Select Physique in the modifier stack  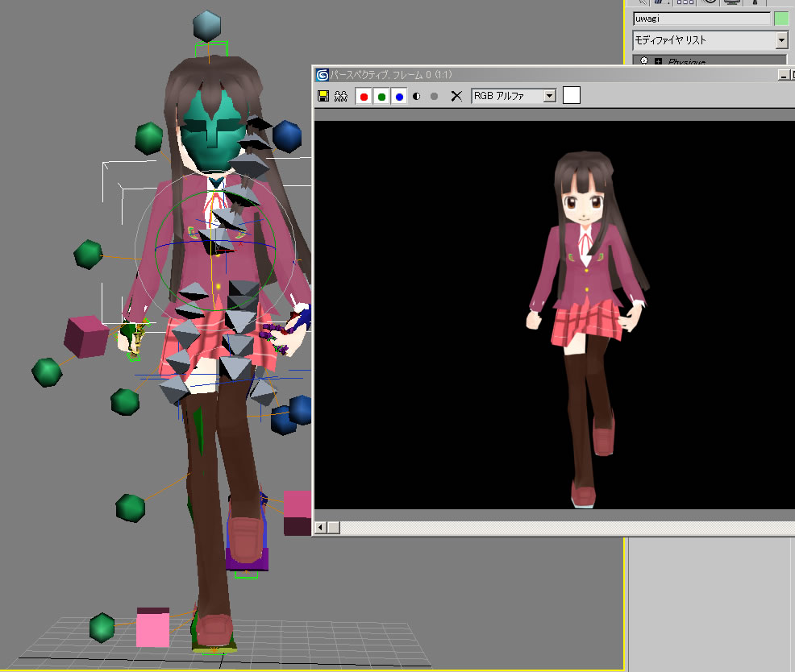tap(687, 62)
